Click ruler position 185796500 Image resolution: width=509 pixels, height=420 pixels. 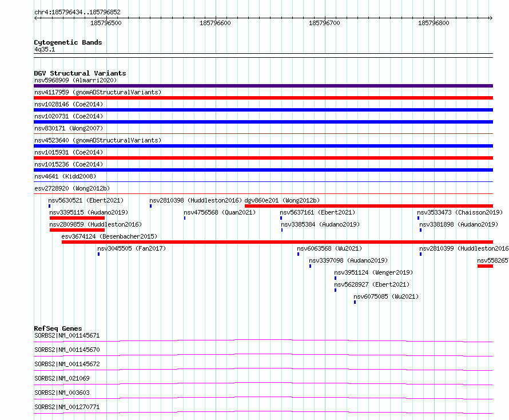[106, 23]
